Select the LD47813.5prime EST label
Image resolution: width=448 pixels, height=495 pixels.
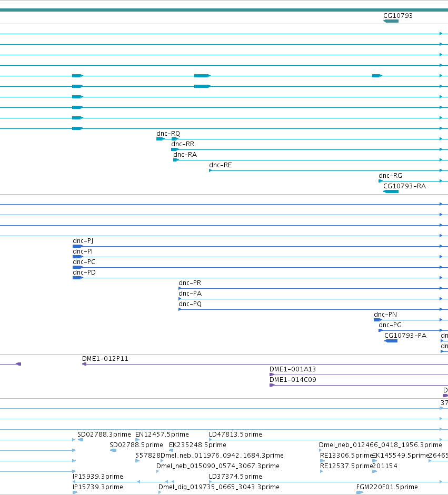[235, 435]
